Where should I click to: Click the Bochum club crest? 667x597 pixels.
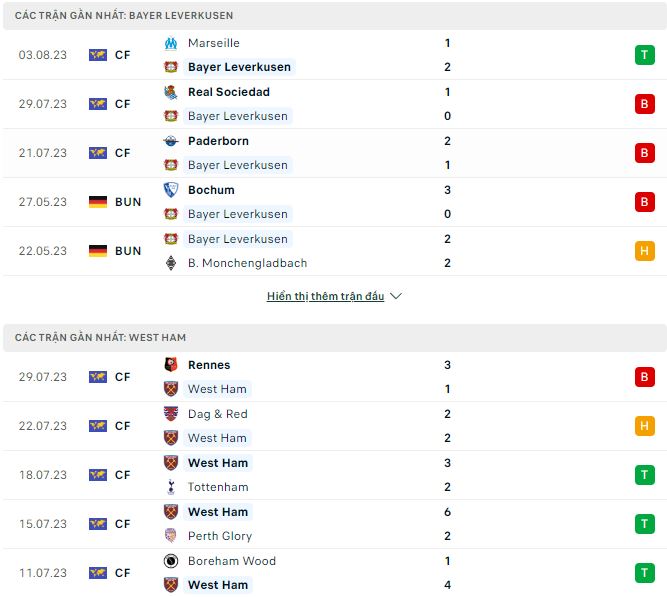point(171,190)
